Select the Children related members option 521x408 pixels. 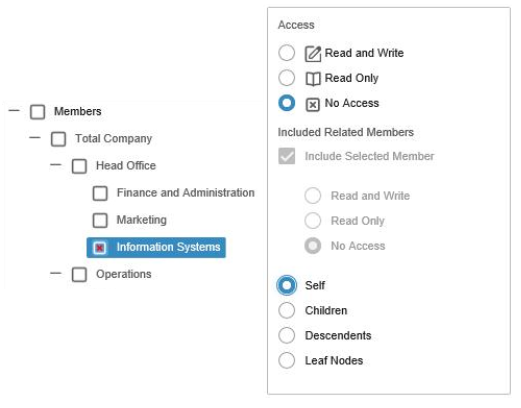click(287, 310)
